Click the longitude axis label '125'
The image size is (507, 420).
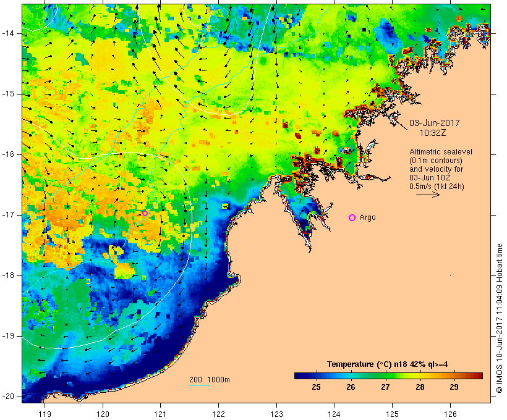(392, 414)
